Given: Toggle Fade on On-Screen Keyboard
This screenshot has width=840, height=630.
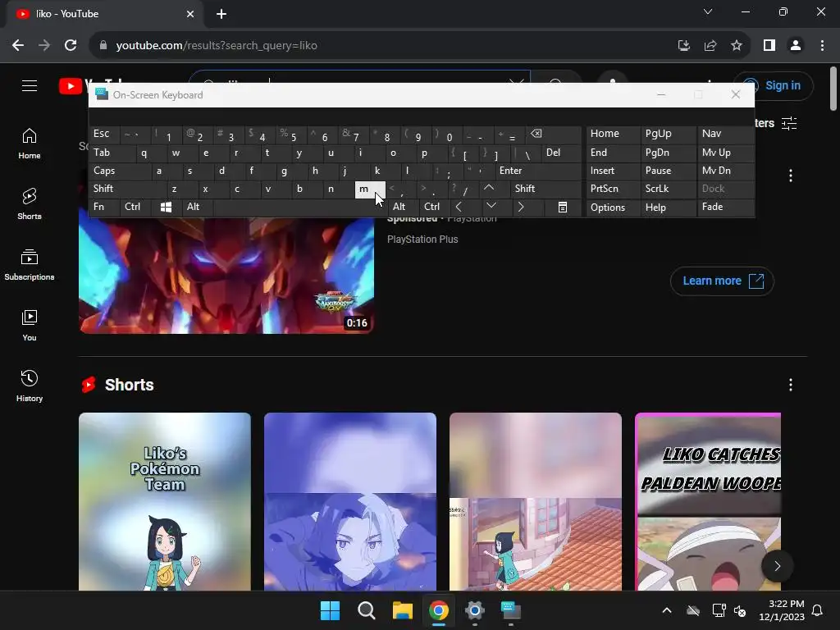Looking at the screenshot, I should click(x=725, y=208).
